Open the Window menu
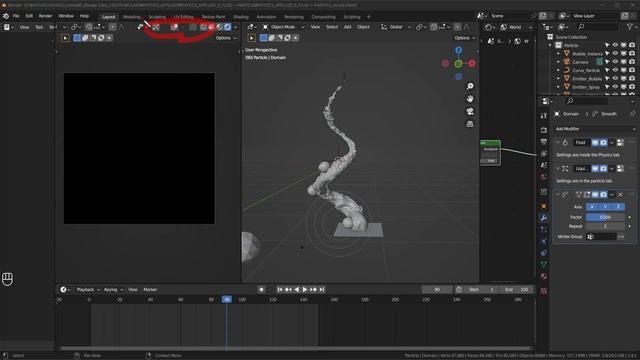Image resolution: width=640 pixels, height=360 pixels. pos(66,16)
